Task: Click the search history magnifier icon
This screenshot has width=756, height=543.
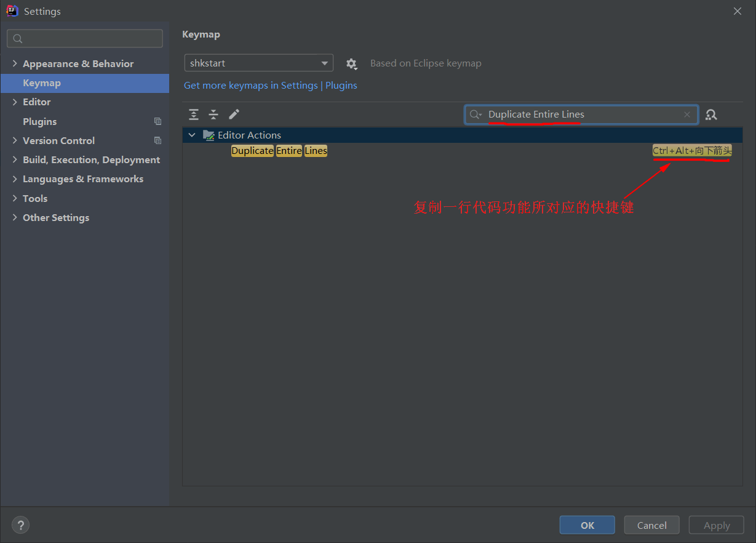Action: pyautogui.click(x=475, y=115)
